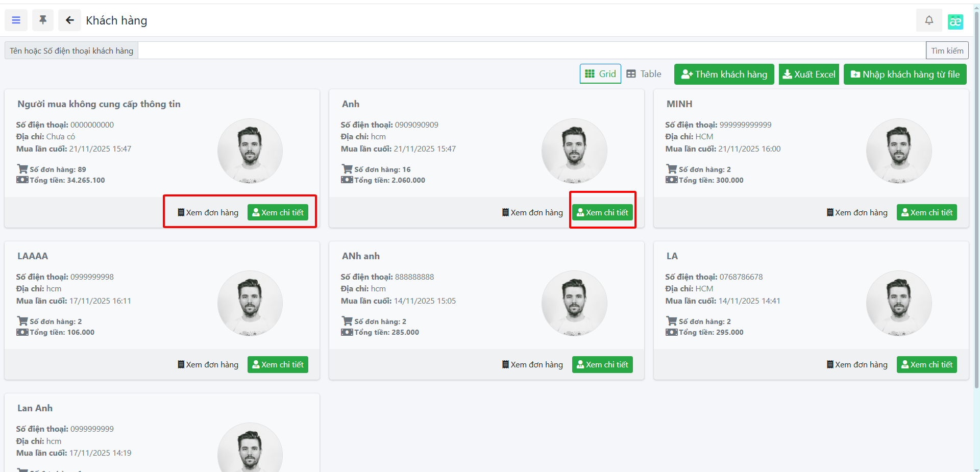View orders for customer LAAAA
This screenshot has width=980, height=472.
(x=208, y=365)
